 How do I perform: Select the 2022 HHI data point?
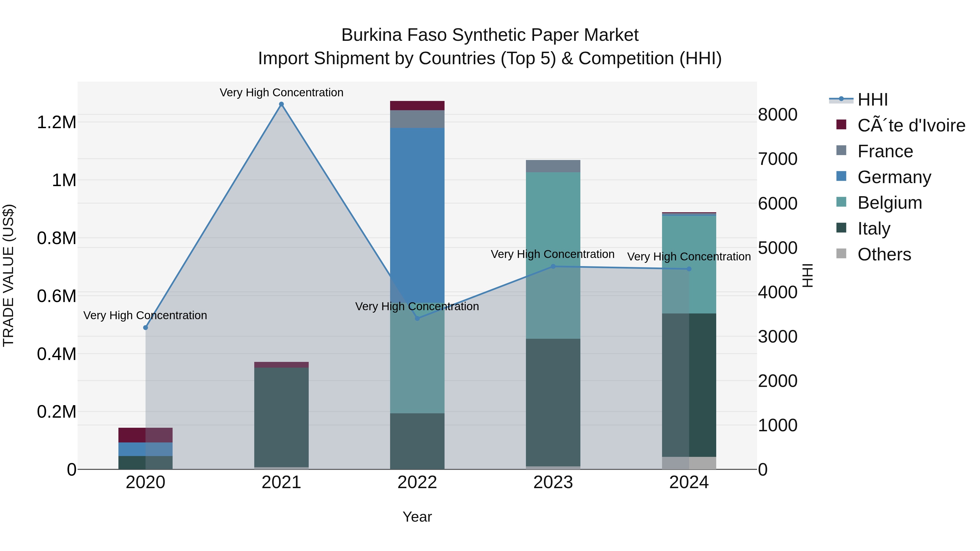417,318
